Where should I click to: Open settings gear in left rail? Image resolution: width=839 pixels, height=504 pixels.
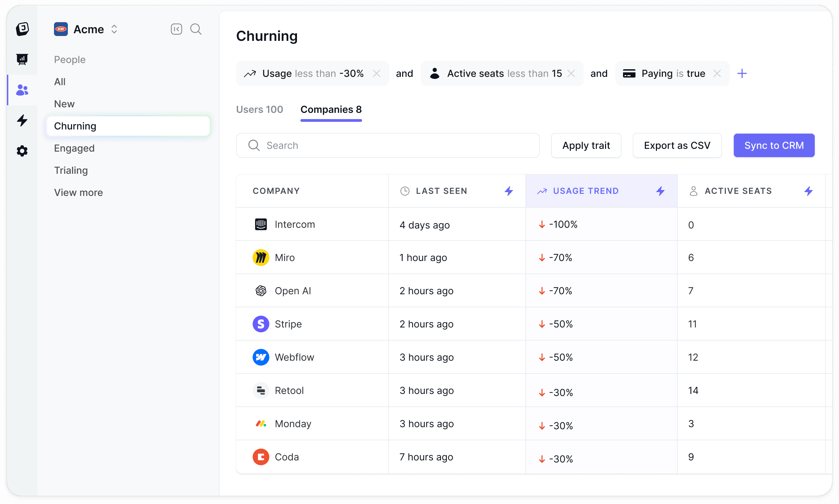pyautogui.click(x=22, y=151)
